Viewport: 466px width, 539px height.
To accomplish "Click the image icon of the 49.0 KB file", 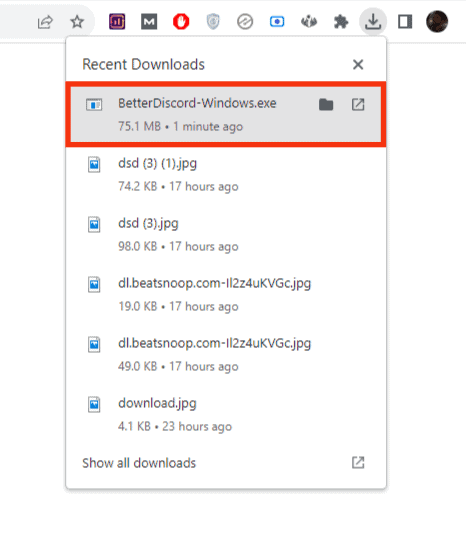I will [x=94, y=344].
